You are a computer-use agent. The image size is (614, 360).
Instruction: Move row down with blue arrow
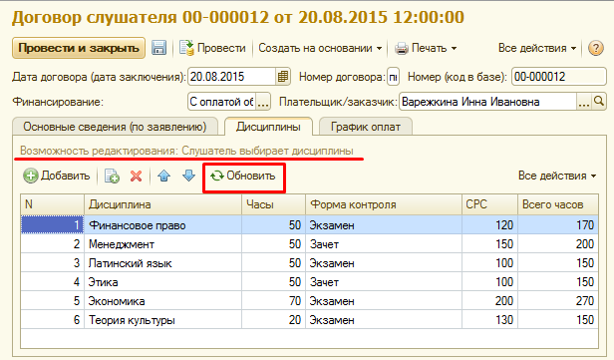(x=189, y=176)
